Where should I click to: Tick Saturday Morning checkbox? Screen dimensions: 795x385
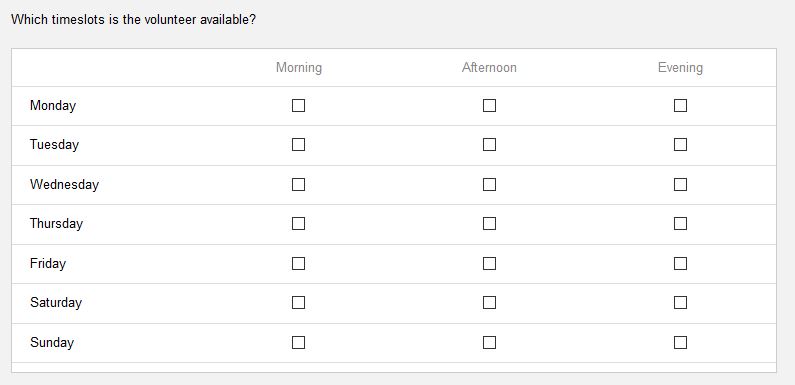click(299, 302)
